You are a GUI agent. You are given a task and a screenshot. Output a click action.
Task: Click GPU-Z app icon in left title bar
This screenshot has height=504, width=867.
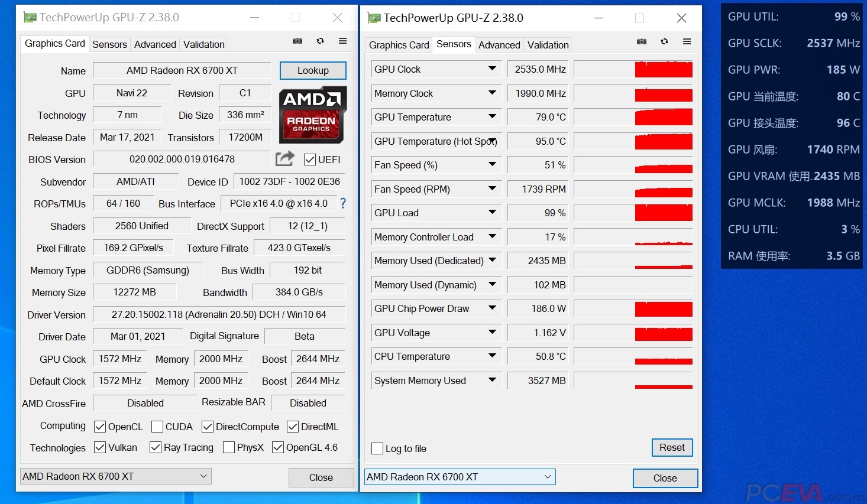click(30, 18)
